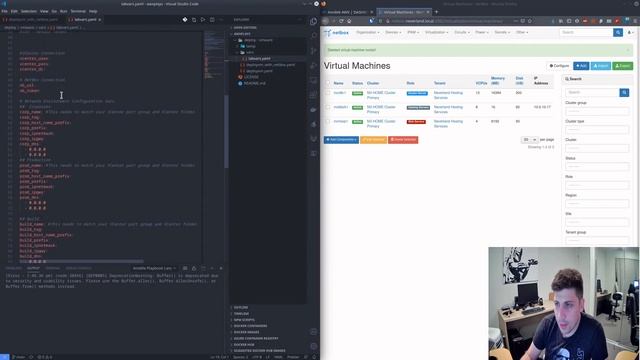Click the blue search button in NetBox navbar
The height and width of the screenshot is (360, 640).
618,32
